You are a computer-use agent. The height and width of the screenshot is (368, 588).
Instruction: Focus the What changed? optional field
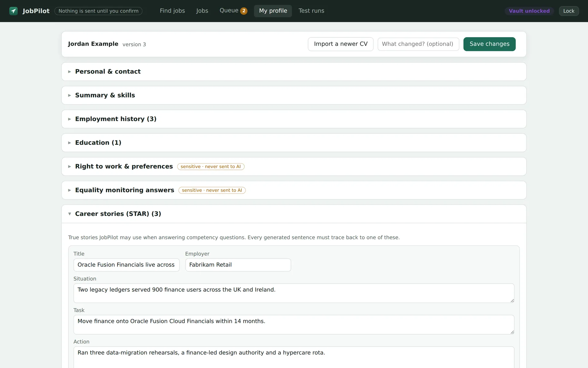point(418,44)
